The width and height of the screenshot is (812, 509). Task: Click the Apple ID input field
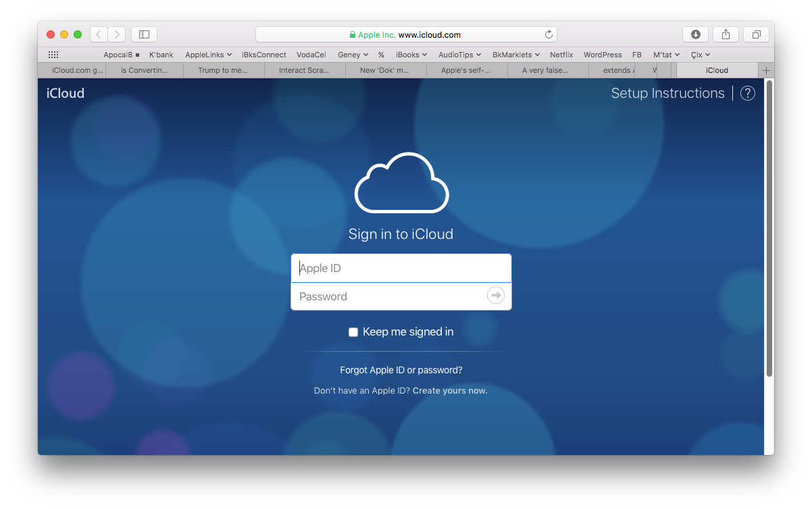tap(401, 268)
